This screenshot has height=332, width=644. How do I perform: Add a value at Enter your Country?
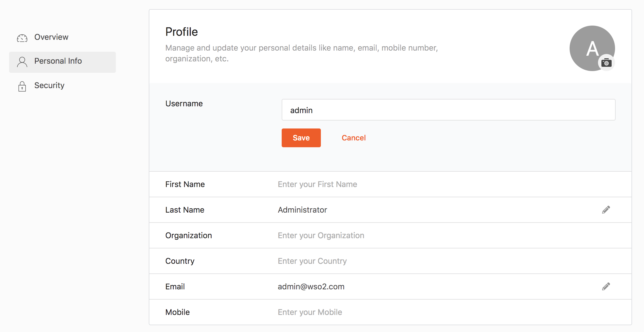click(x=312, y=261)
